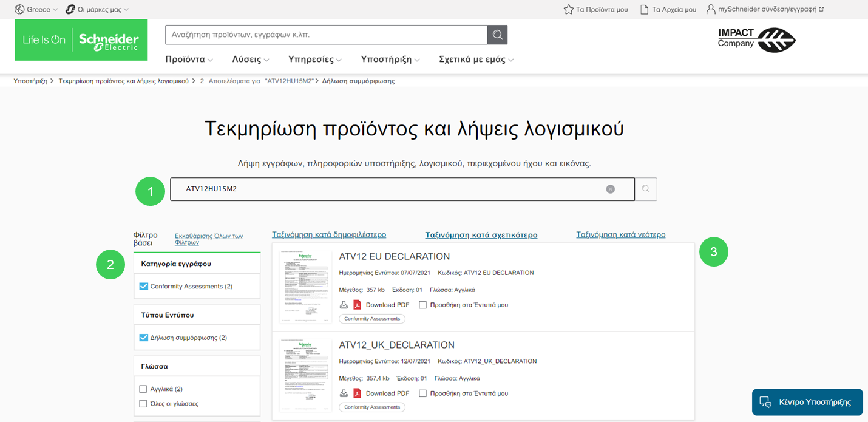868x422 pixels.
Task: Click Download PDF for ATV12_UK_DECLARATION
Action: (387, 393)
